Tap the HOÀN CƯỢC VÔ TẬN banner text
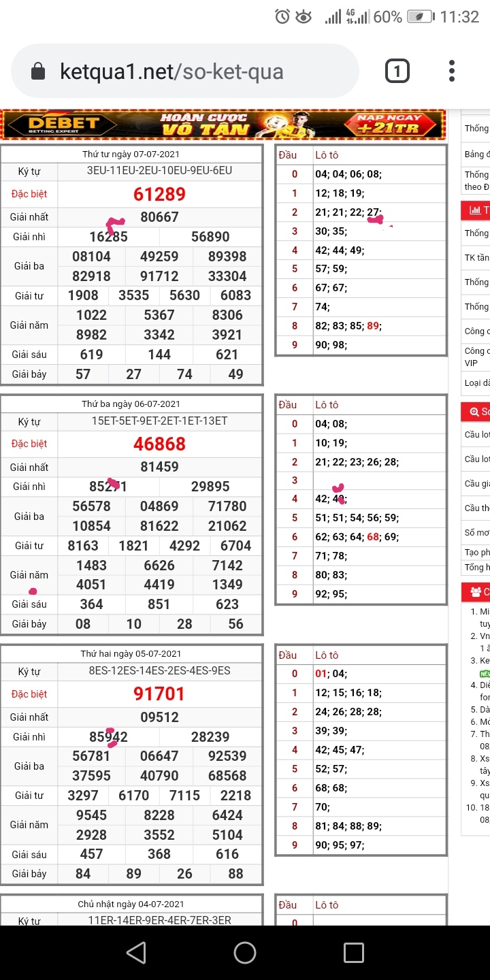This screenshot has height=980, width=490. (206, 125)
